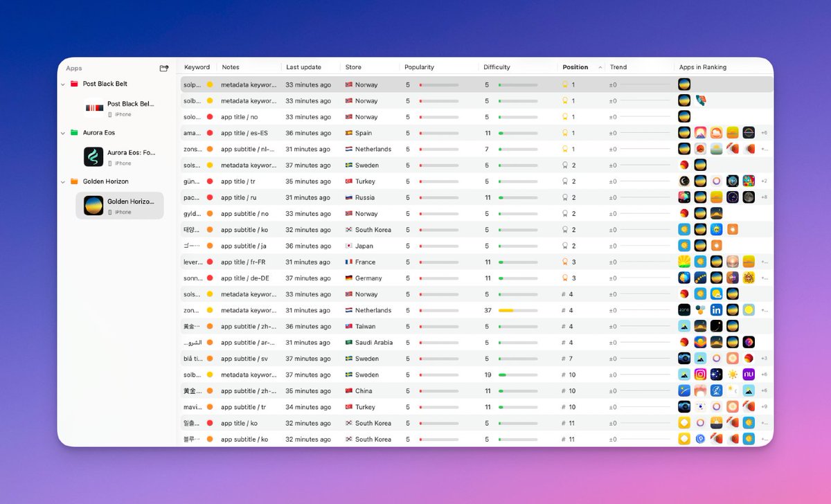This screenshot has height=504, width=831.
Task: Click the purple nu app icon in rankings
Action: pos(749,375)
